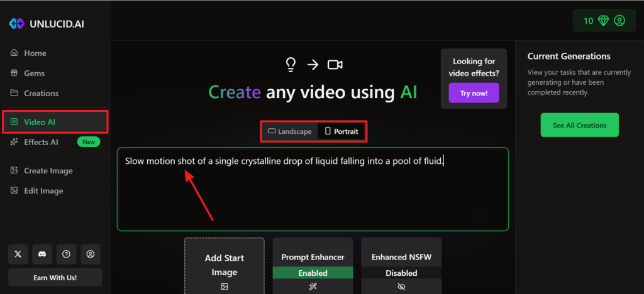Click the video camera icon in heading
The image size is (644, 294).
pyautogui.click(x=335, y=65)
